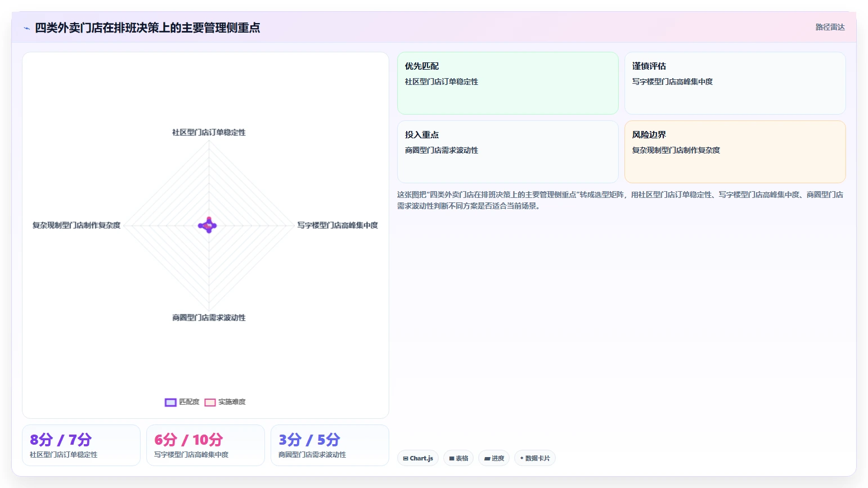The width and height of the screenshot is (868, 488).
Task: Select the Chart.js tag
Action: coord(418,458)
